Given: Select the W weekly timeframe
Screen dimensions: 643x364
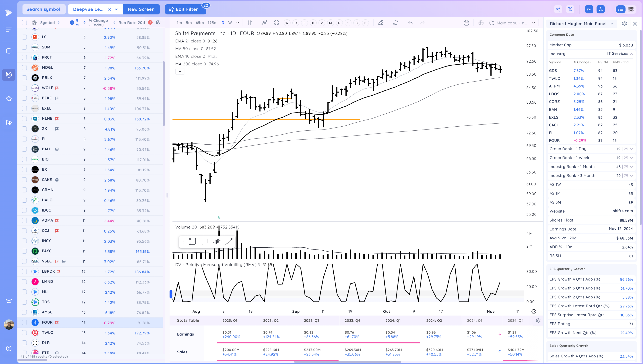Looking at the screenshot, I should [x=230, y=23].
